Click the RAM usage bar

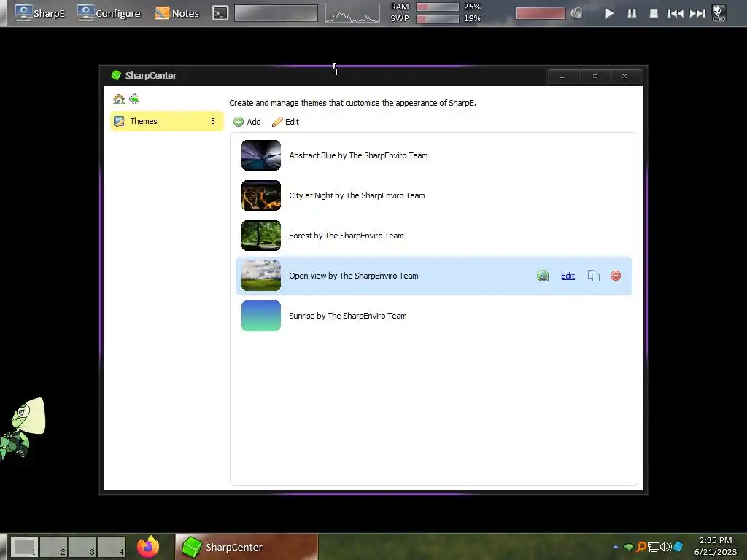[x=438, y=7]
